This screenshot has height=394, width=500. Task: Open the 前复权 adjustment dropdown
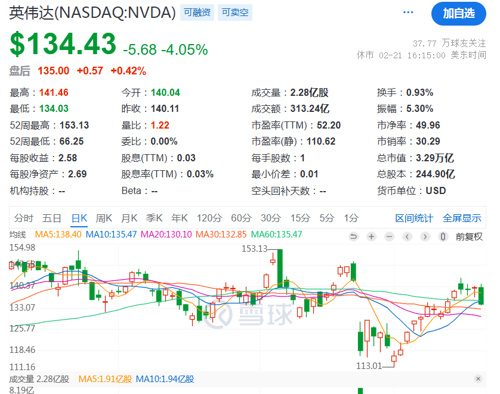click(x=469, y=237)
